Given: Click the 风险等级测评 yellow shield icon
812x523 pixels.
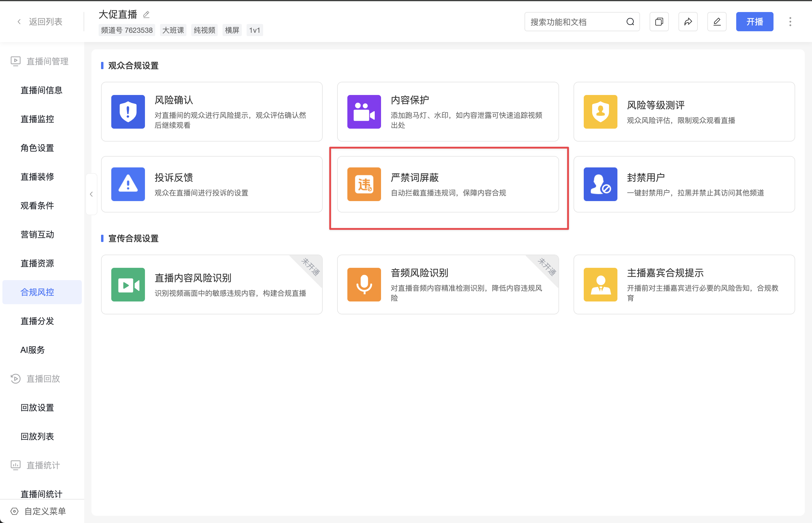Looking at the screenshot, I should (600, 112).
